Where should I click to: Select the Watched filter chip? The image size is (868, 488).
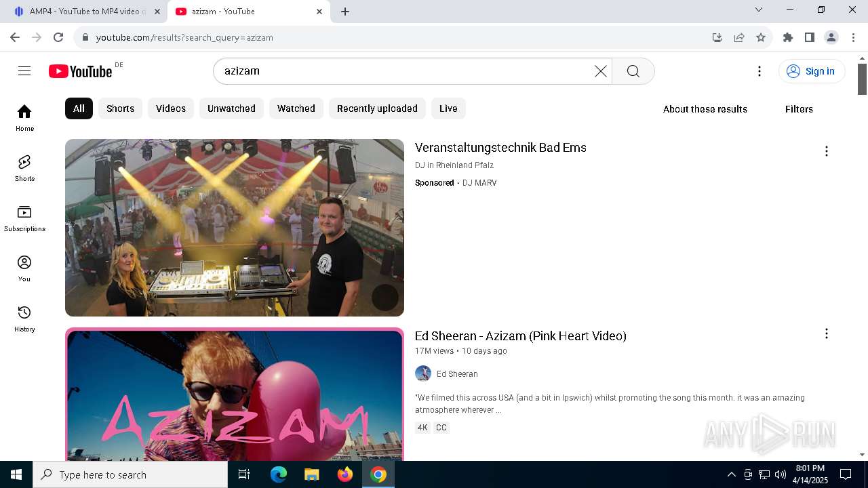pos(296,108)
